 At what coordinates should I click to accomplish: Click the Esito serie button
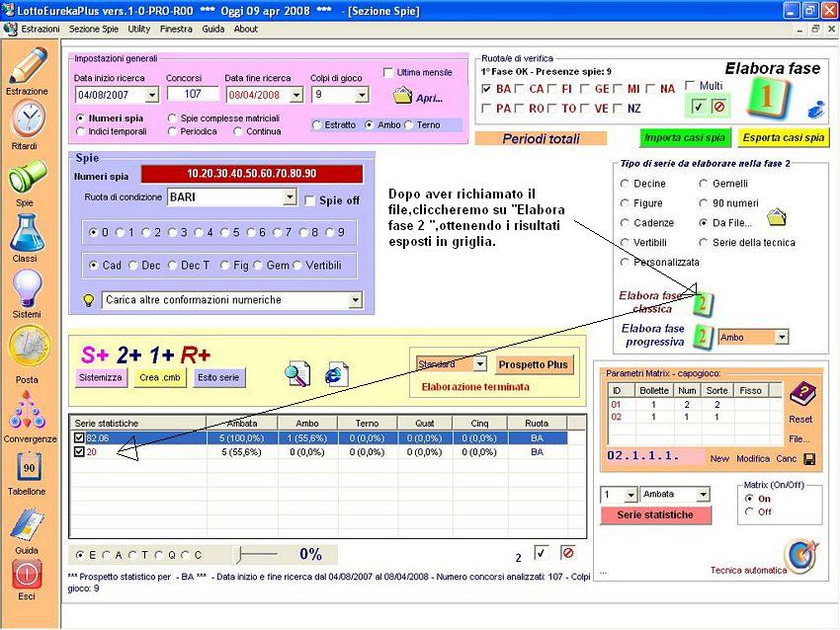click(218, 377)
